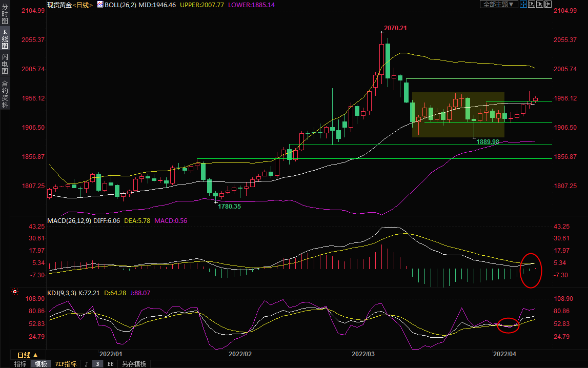Toggle the J template button

pyautogui.click(x=86, y=364)
